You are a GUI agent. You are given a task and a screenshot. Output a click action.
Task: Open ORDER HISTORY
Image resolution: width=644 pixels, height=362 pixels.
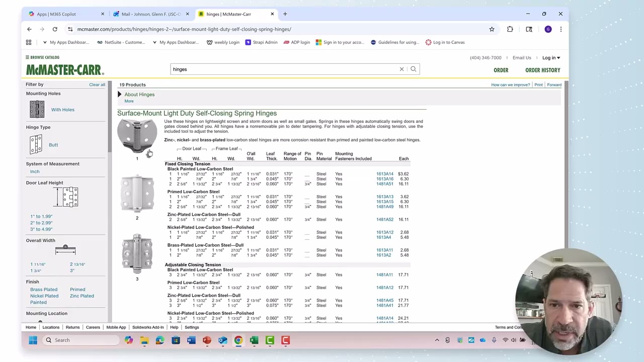pos(542,70)
